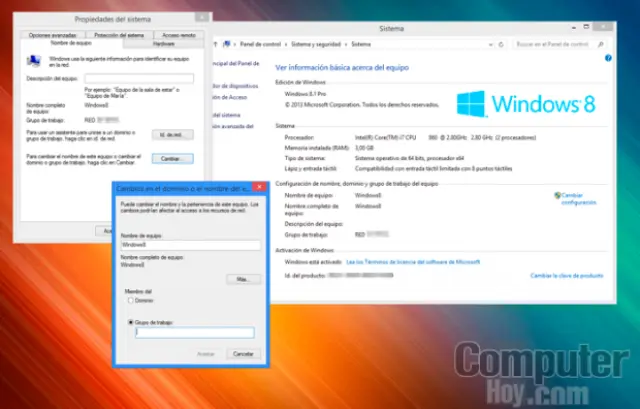Open the Hardware tab
Viewport: 640px width, 409px height.
pyautogui.click(x=164, y=44)
